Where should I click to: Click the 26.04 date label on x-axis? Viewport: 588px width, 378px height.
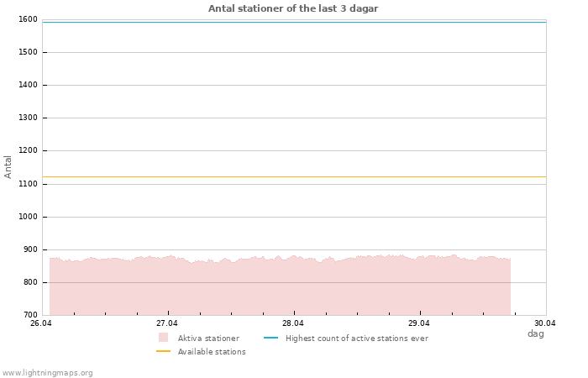coord(41,323)
